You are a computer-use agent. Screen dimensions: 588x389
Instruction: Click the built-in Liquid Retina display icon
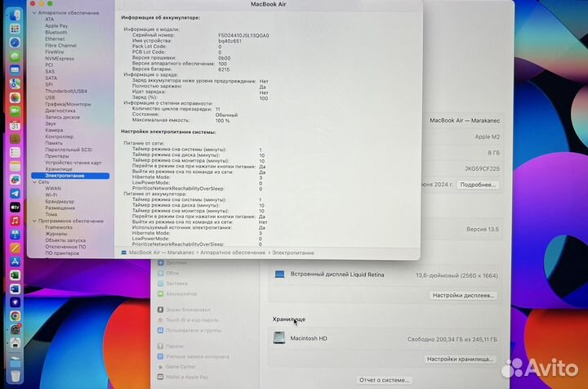click(279, 275)
